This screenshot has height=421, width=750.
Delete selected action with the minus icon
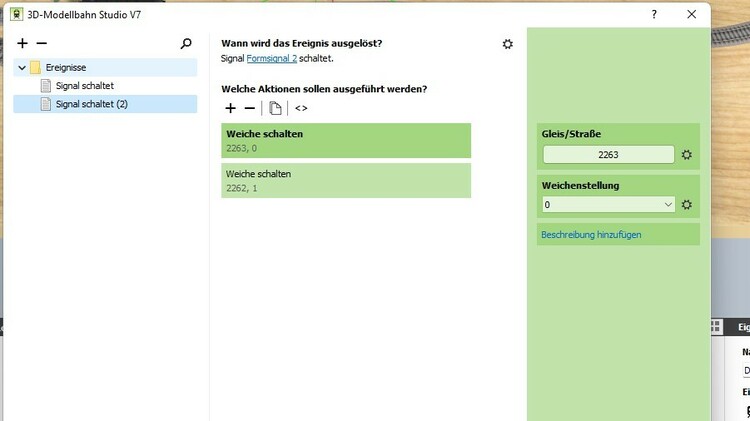click(250, 108)
